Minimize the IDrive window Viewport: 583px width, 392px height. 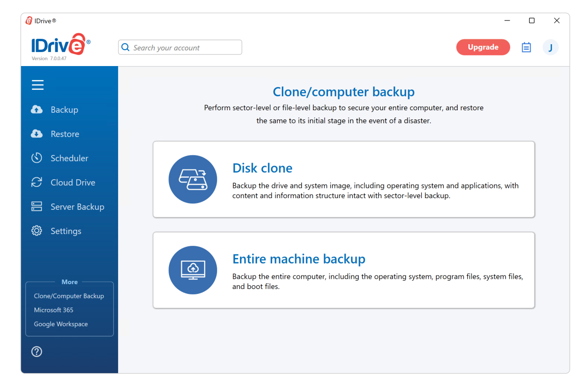pyautogui.click(x=507, y=20)
